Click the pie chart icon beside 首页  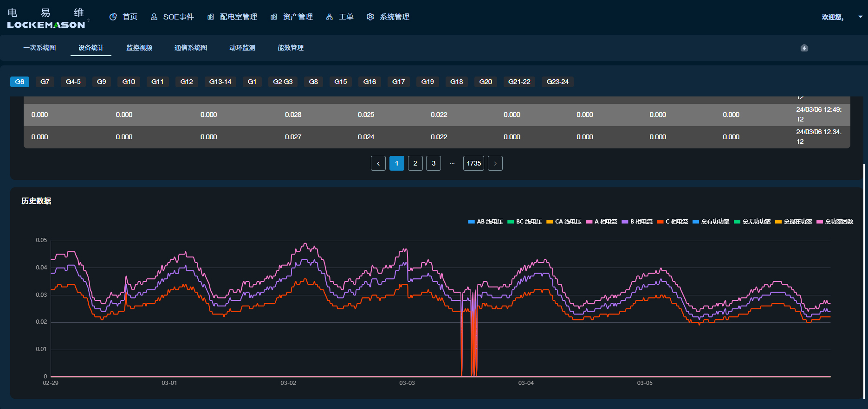pyautogui.click(x=113, y=17)
